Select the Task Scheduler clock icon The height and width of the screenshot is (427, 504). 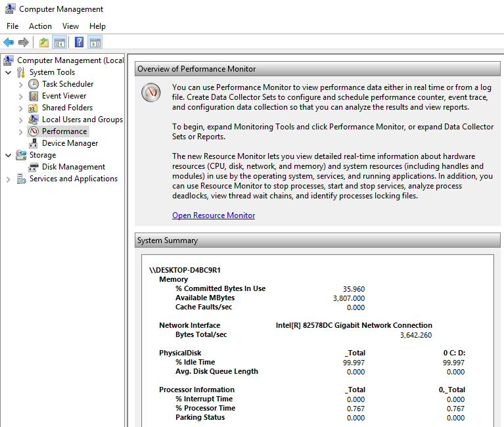click(x=34, y=84)
